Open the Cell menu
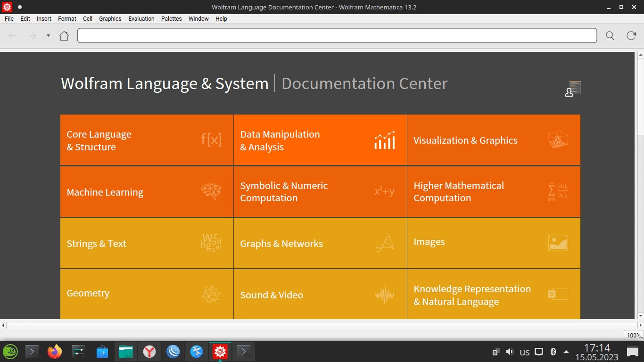 [88, 19]
